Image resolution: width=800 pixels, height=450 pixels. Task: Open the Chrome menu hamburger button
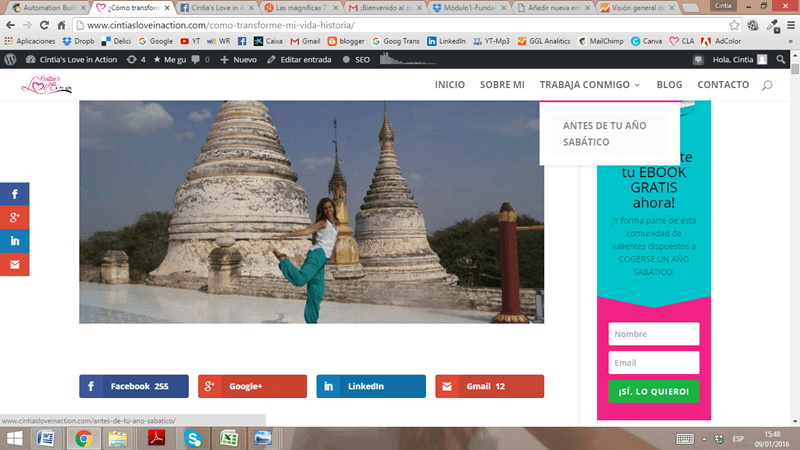(x=786, y=25)
